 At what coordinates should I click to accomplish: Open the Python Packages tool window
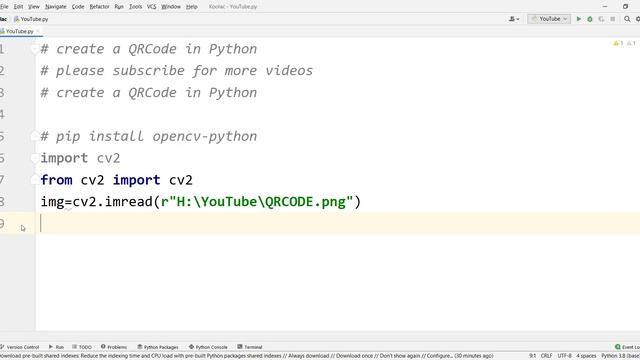click(158, 347)
